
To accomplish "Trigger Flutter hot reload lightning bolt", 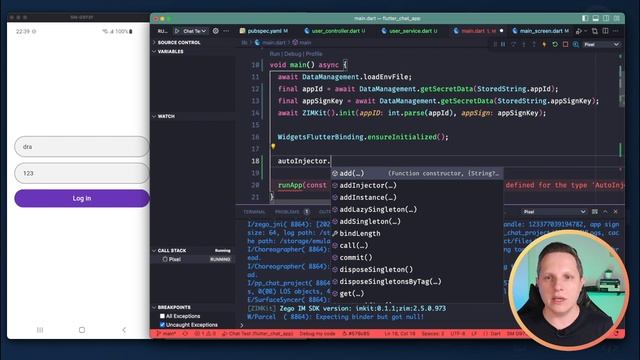I will coord(544,44).
